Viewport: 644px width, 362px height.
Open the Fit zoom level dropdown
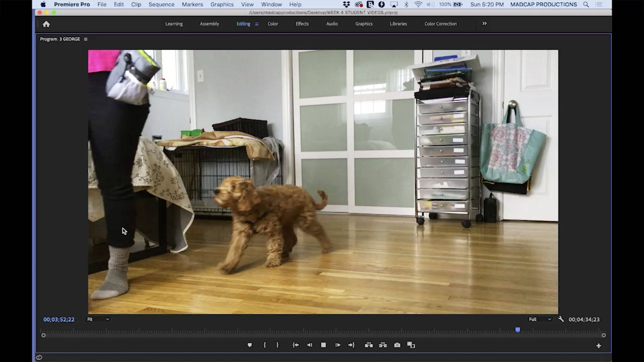[98, 319]
